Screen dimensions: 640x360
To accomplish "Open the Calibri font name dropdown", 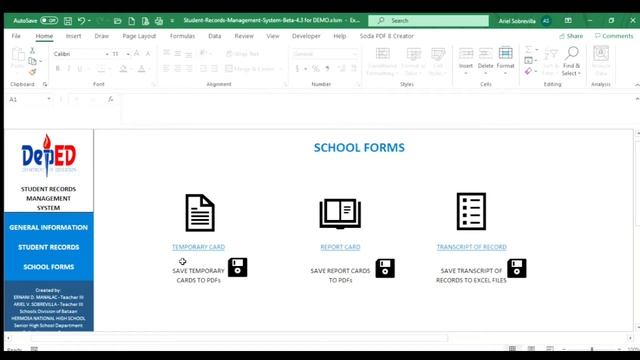I will coord(107,54).
